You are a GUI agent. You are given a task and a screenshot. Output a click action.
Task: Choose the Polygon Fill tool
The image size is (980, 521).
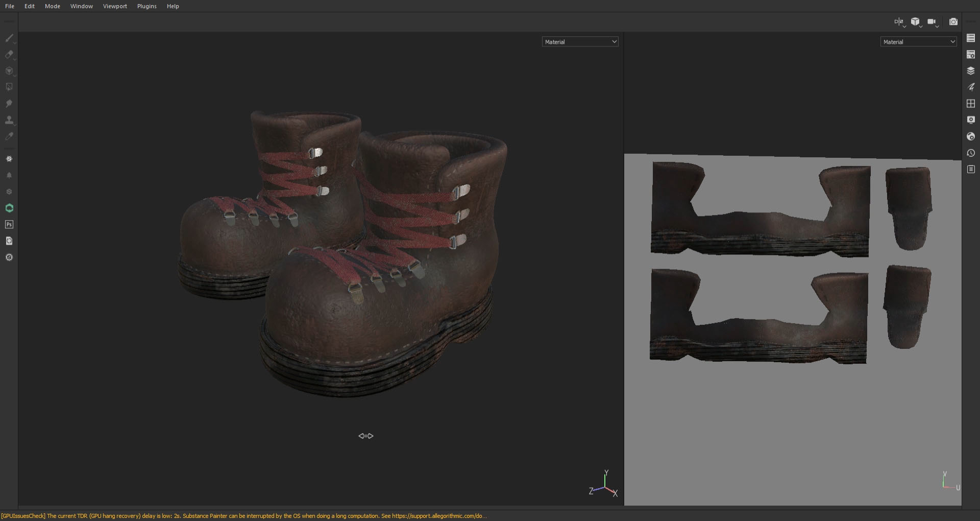pyautogui.click(x=9, y=87)
